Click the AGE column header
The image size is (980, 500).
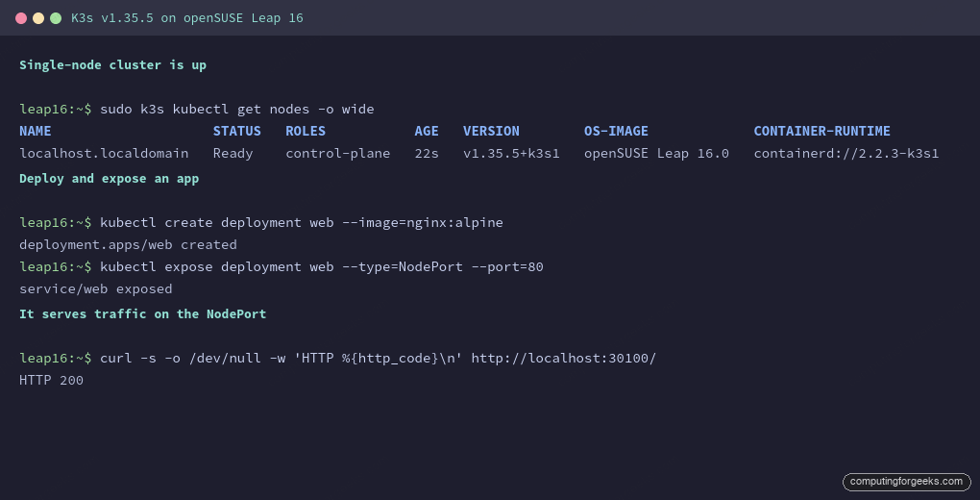click(x=427, y=131)
